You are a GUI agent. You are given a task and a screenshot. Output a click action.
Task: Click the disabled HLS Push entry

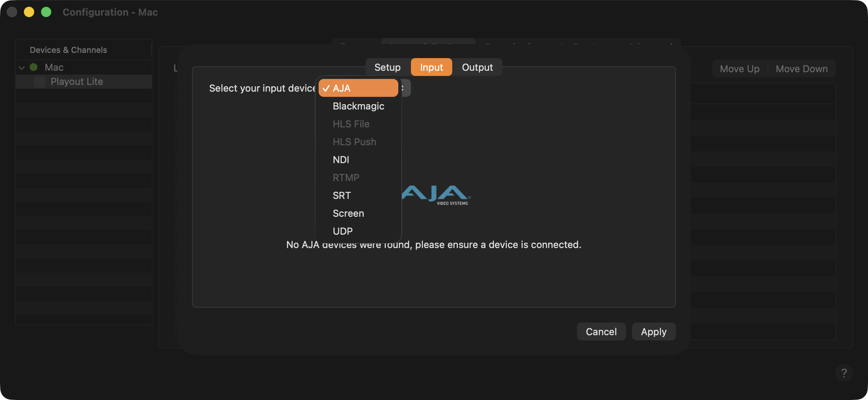click(x=358, y=142)
